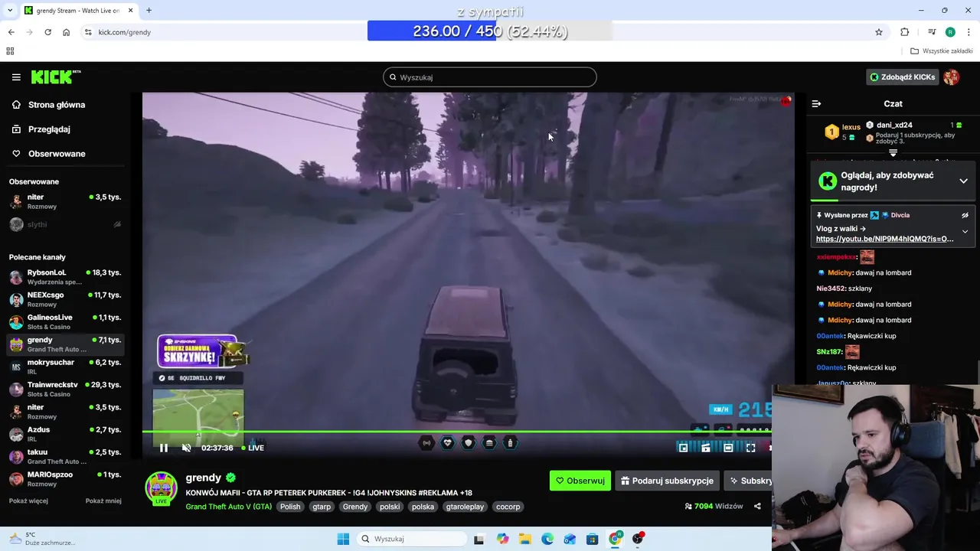Open picture-in-picture mini player
Image resolution: width=980 pixels, height=551 pixels.
click(683, 448)
